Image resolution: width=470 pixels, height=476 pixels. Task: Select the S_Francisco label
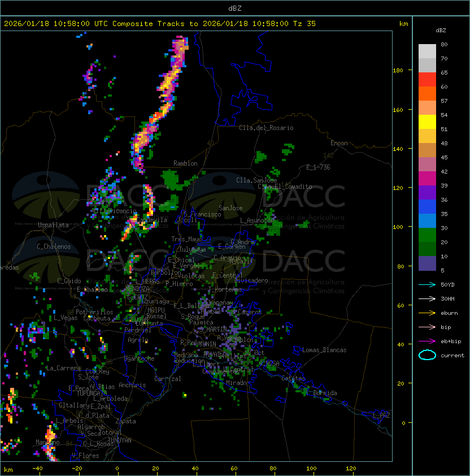pyautogui.click(x=202, y=214)
